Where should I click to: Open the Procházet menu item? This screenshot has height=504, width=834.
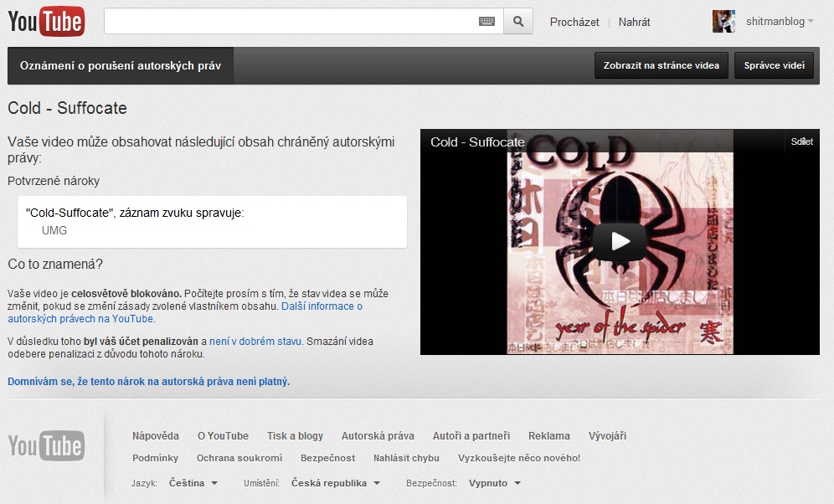574,23
